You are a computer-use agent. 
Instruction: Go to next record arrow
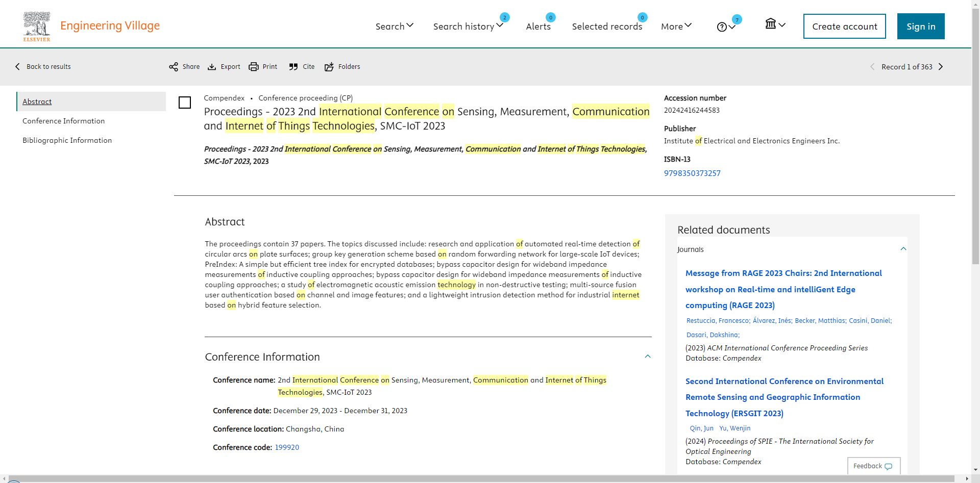(941, 67)
